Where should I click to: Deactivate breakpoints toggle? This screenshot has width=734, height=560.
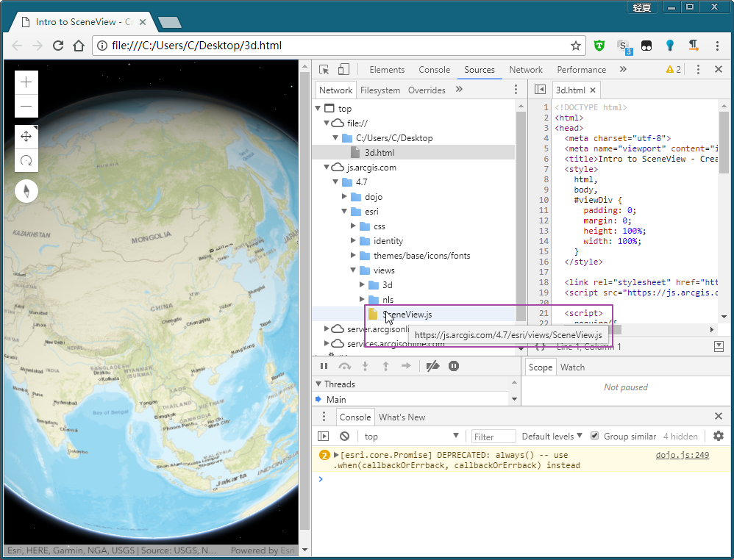(x=432, y=366)
